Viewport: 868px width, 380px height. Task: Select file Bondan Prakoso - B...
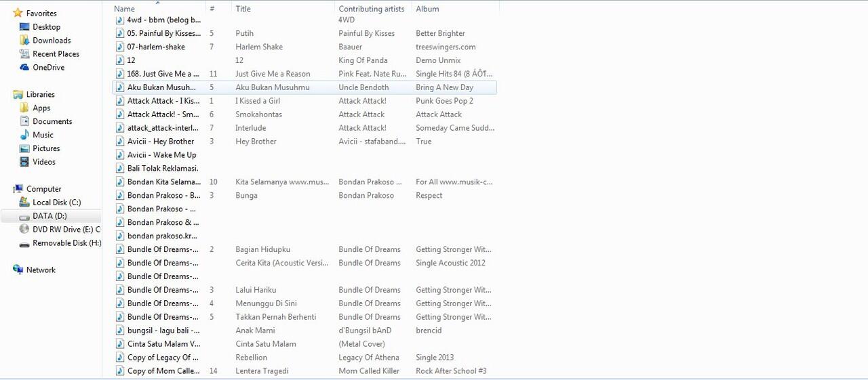(x=164, y=196)
